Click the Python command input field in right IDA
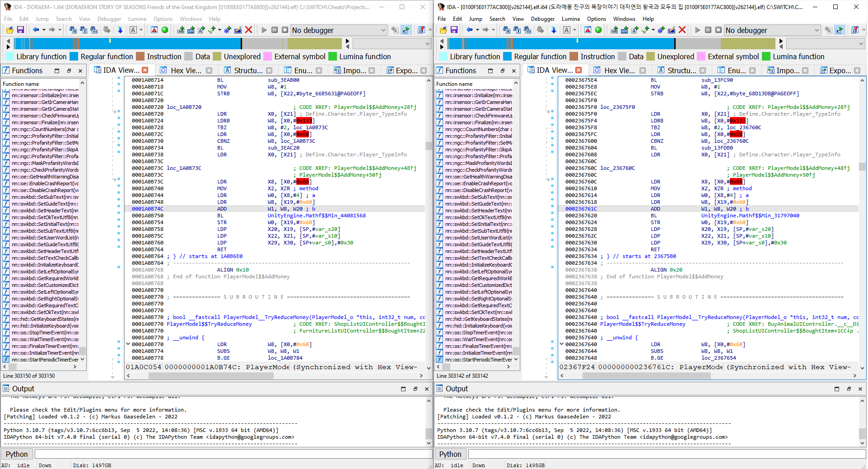 pos(667,454)
